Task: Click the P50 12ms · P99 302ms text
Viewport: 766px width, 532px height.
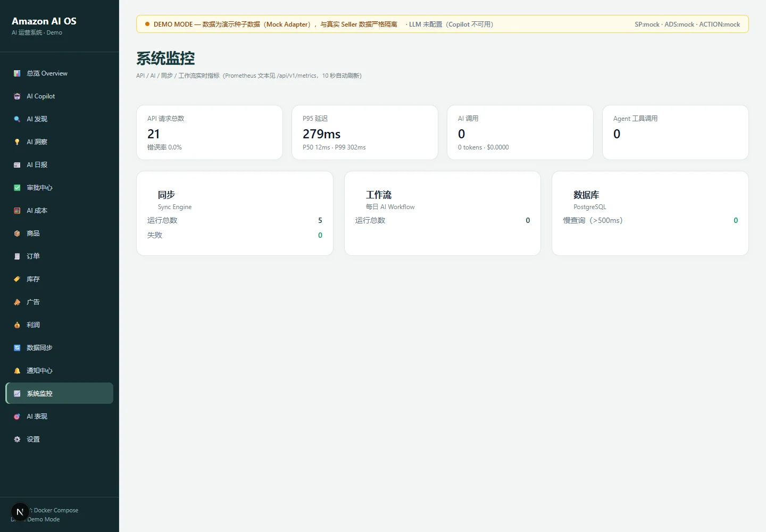Action: click(x=334, y=147)
